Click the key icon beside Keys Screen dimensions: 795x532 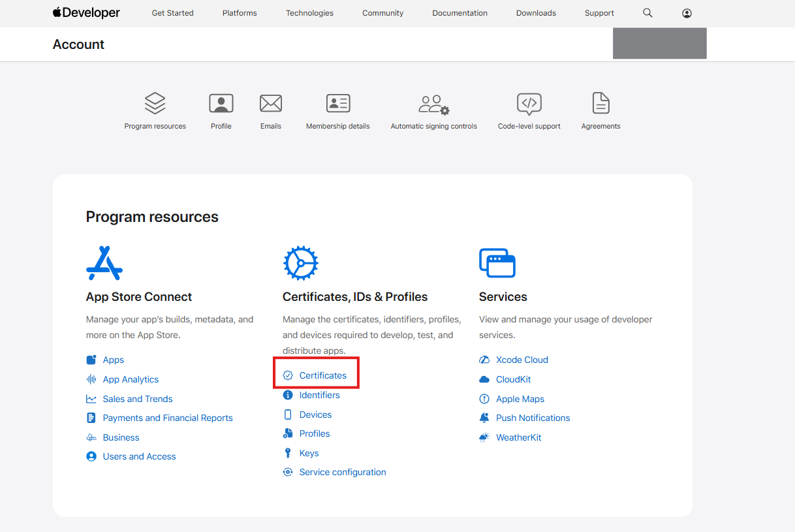[288, 453]
